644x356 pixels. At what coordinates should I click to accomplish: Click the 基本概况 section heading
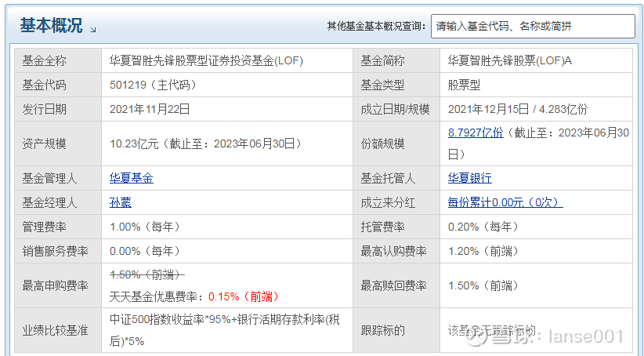(x=52, y=26)
